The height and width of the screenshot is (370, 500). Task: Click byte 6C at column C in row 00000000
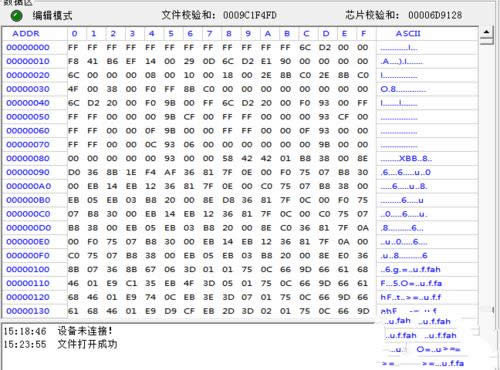click(x=305, y=47)
